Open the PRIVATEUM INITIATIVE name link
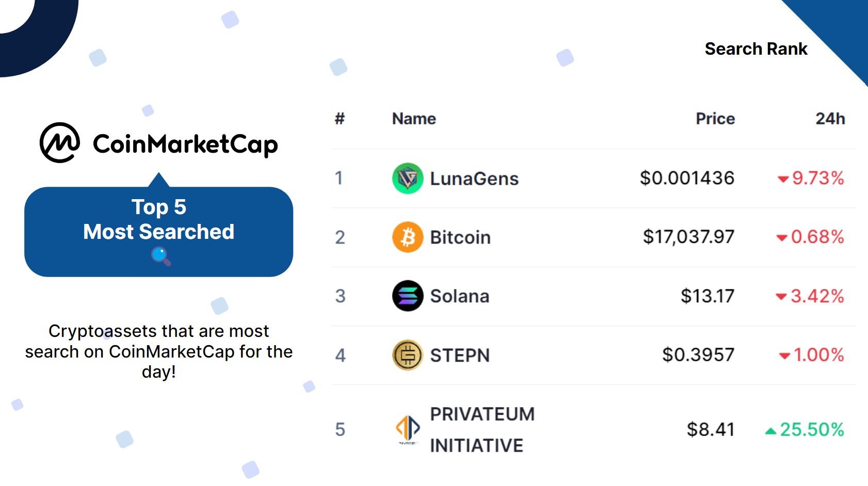The height and width of the screenshot is (486, 868). [x=482, y=429]
